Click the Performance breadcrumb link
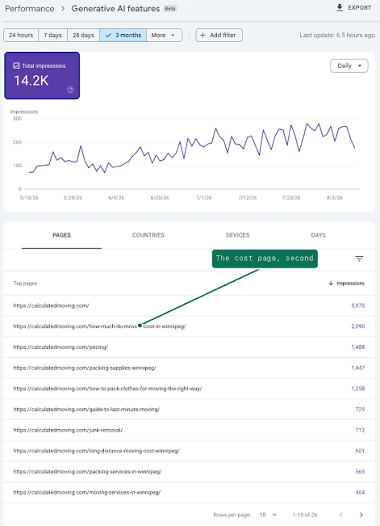 pos(30,9)
